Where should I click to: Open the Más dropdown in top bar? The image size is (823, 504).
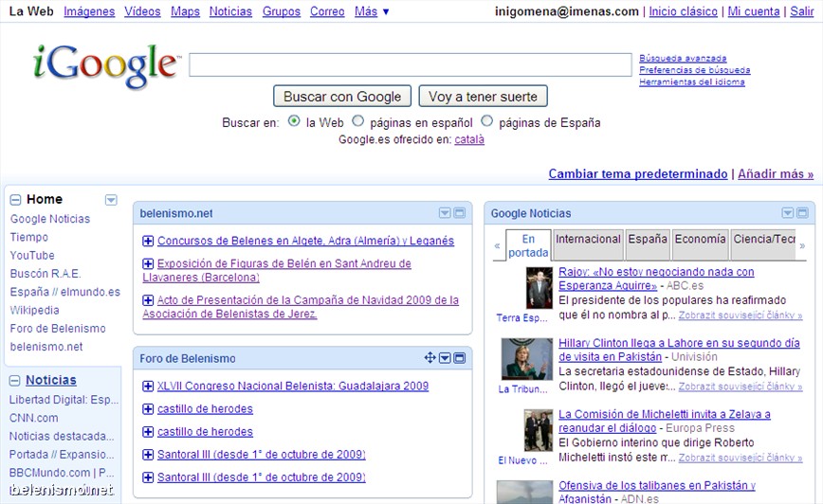point(371,11)
